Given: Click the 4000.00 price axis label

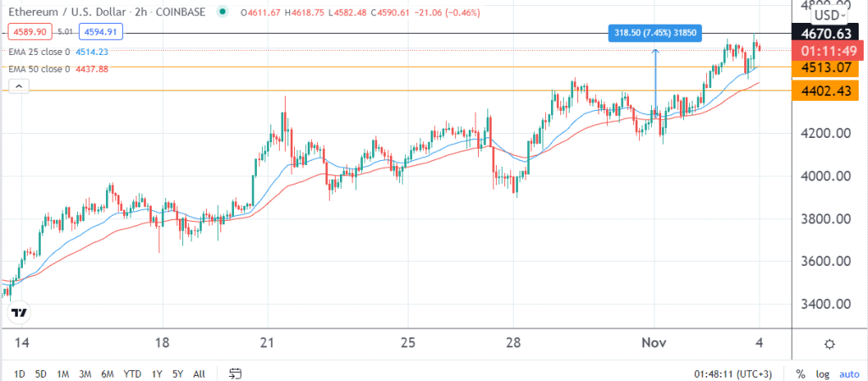Looking at the screenshot, I should click(825, 176).
